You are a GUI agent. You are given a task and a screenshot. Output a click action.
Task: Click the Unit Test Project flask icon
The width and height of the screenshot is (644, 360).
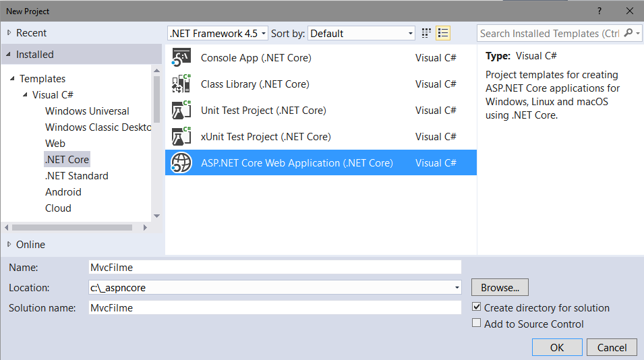click(181, 110)
